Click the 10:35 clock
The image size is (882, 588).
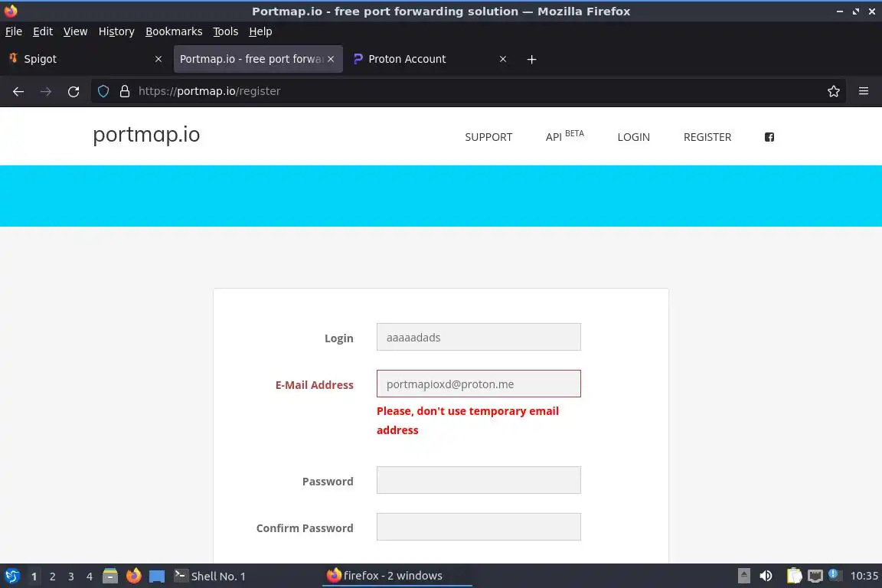(x=864, y=577)
